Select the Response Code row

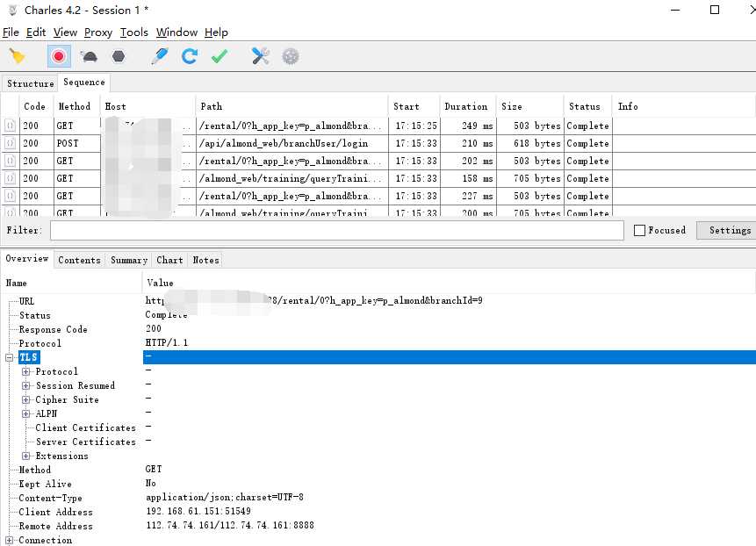378,329
